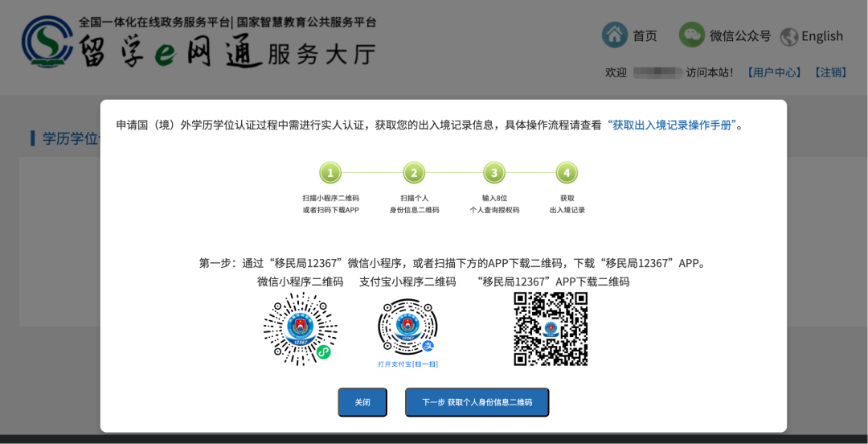Open 用户中心 user center
Image resolution: width=868 pixels, height=444 pixels.
[773, 72]
